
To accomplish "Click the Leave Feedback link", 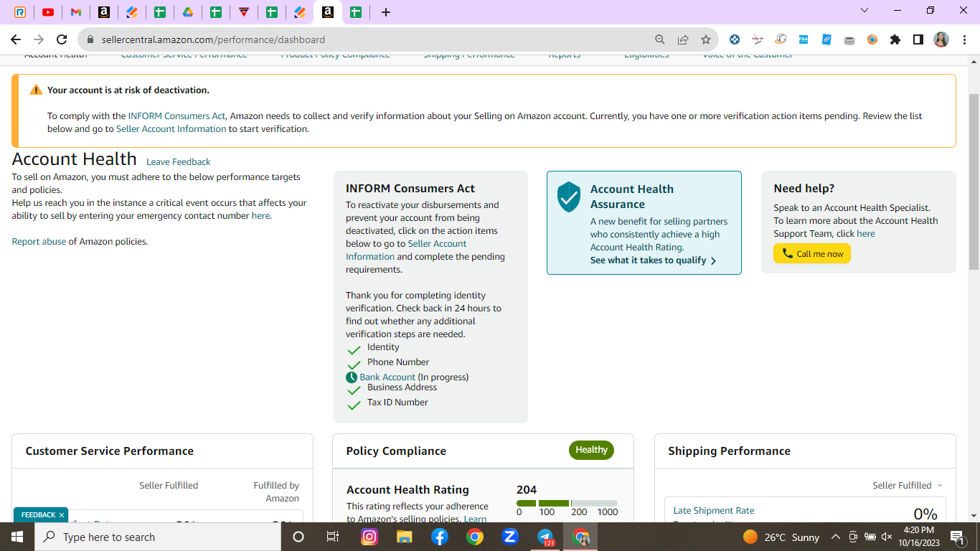I will (179, 162).
